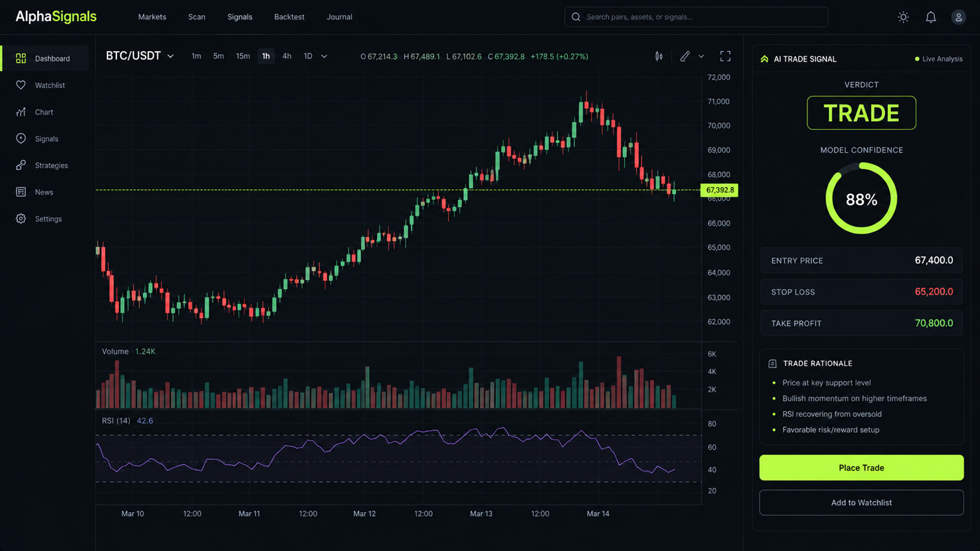Click the Stop Loss 65,200.0 value
The width and height of the screenshot is (980, 551).
pos(934,292)
